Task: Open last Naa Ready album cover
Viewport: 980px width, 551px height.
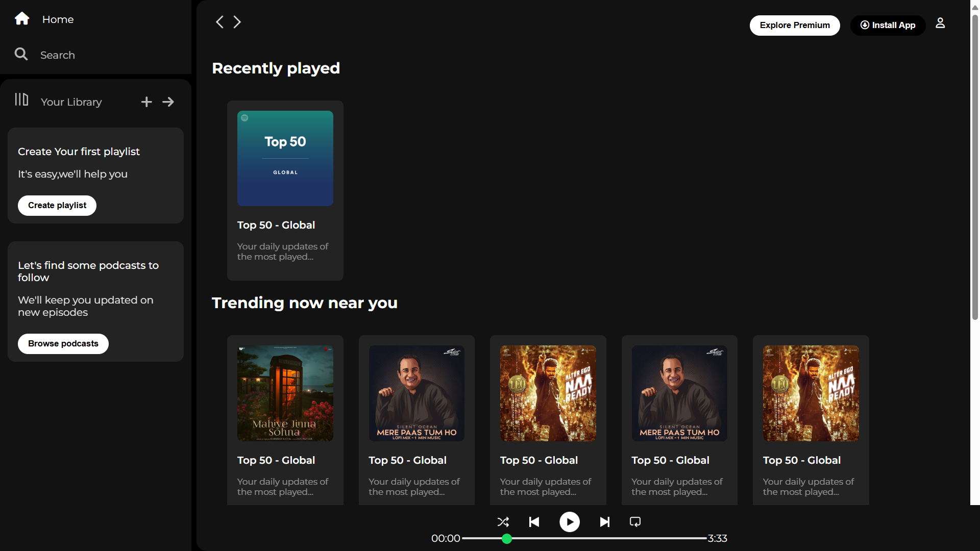Action: (811, 393)
